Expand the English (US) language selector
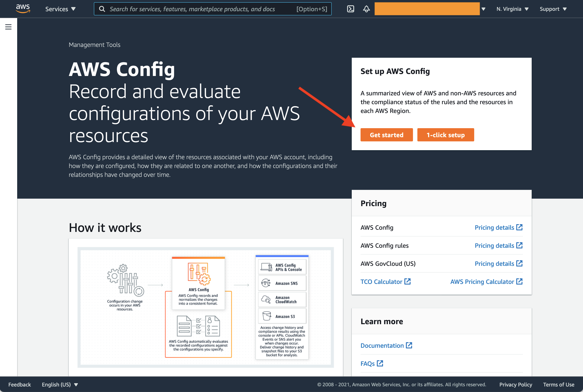This screenshot has height=392, width=583. tap(60, 385)
